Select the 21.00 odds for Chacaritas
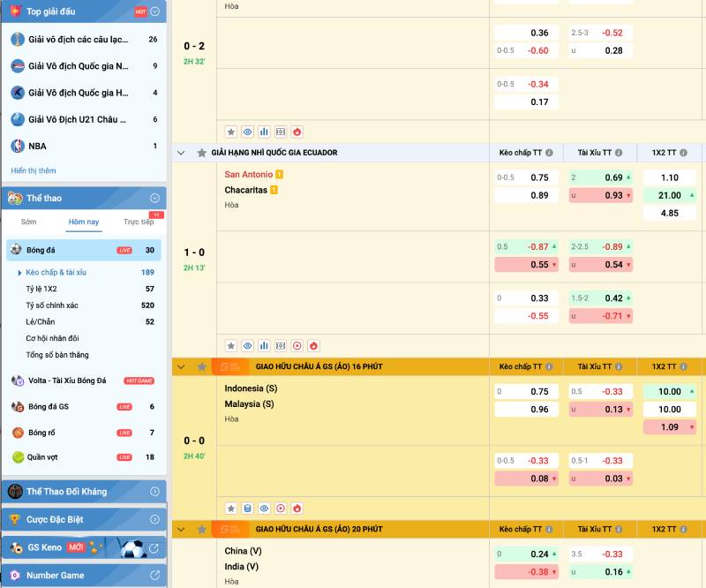The width and height of the screenshot is (706, 588). pyautogui.click(x=669, y=194)
